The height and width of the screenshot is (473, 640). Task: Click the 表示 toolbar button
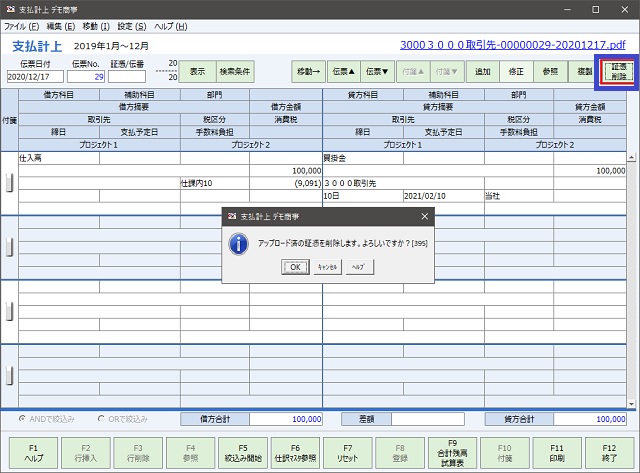(197, 71)
